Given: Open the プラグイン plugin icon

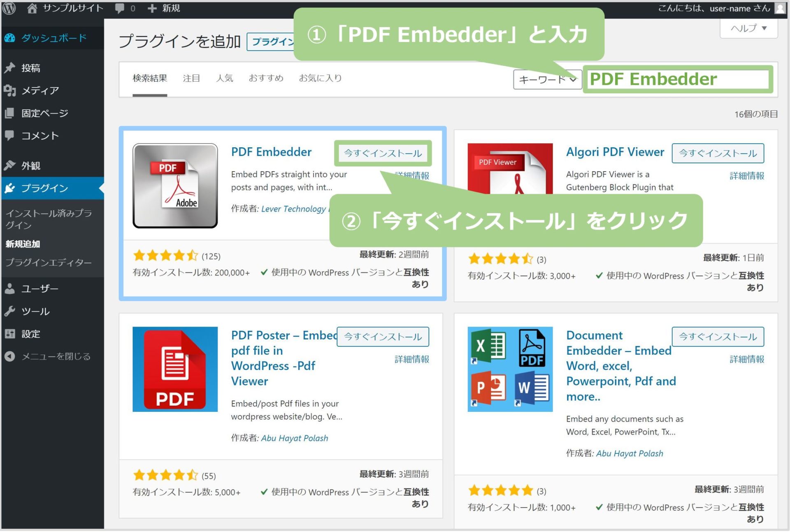Looking at the screenshot, I should (10, 188).
